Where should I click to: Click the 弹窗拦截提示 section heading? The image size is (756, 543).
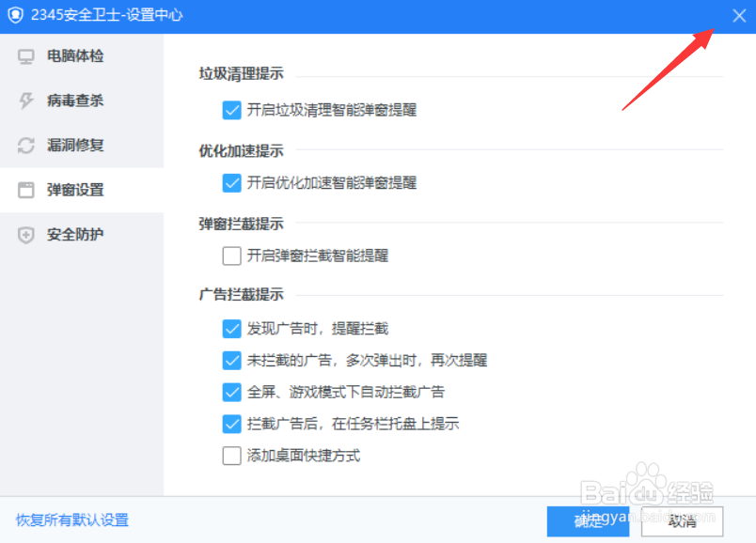pos(241,224)
